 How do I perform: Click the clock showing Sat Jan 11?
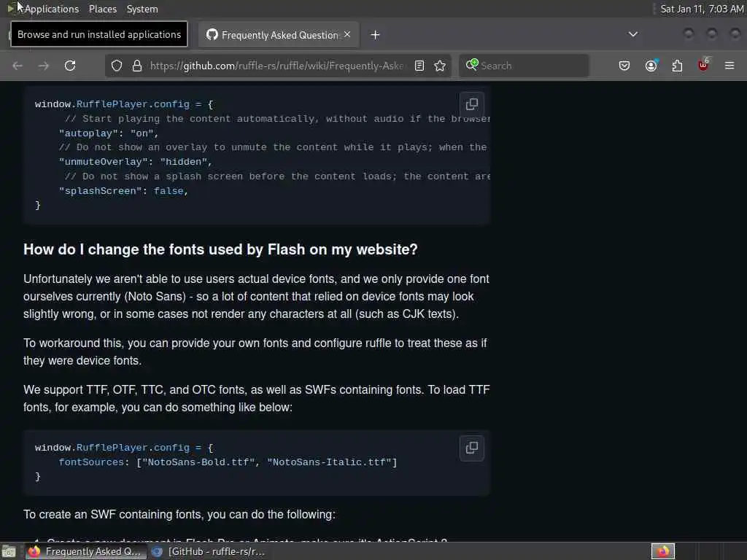tap(702, 9)
